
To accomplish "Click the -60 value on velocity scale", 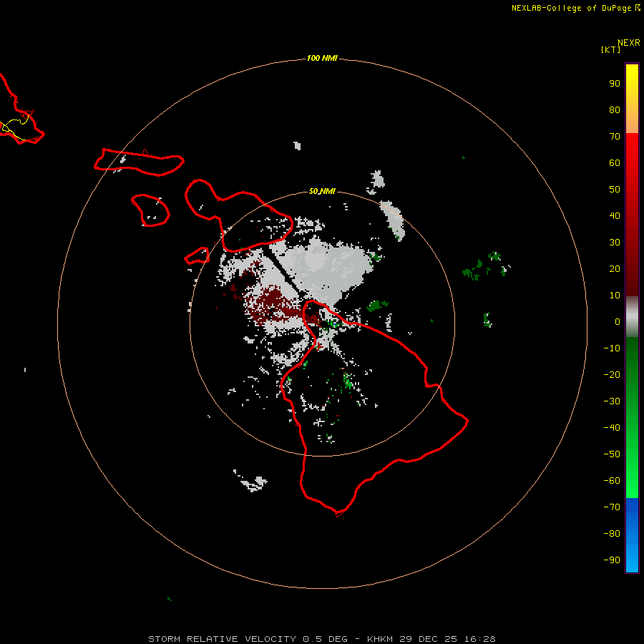I will click(612, 481).
